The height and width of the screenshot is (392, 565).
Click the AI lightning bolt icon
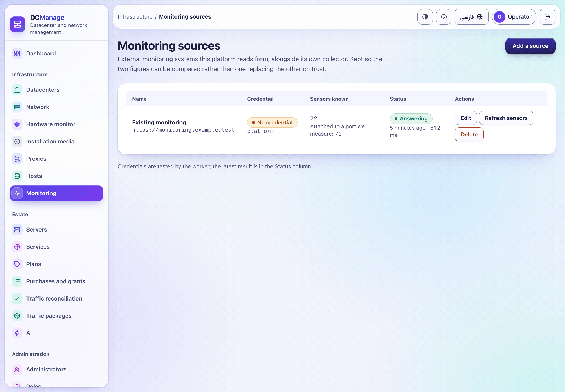[17, 333]
